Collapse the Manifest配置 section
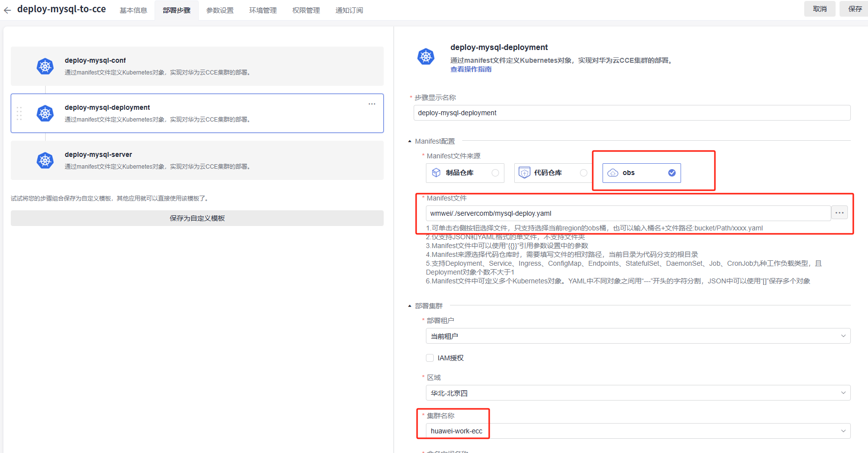 point(410,142)
